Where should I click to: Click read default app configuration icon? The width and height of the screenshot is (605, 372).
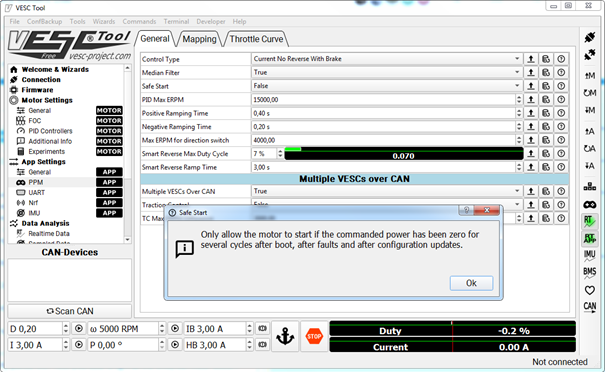coord(590,149)
